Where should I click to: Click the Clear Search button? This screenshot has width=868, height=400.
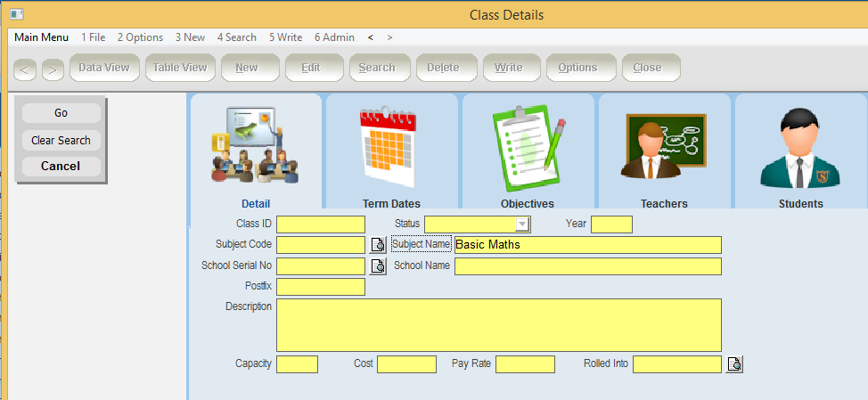coord(61,140)
